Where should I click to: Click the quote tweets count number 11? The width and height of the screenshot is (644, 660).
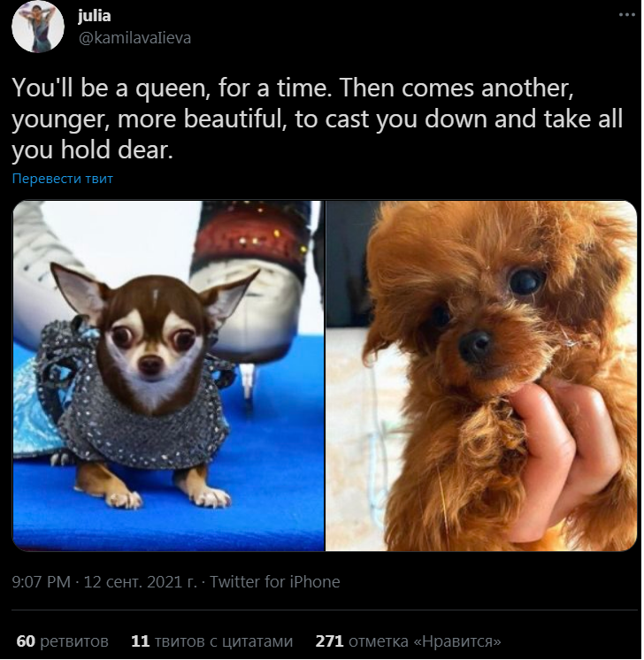[x=140, y=641]
